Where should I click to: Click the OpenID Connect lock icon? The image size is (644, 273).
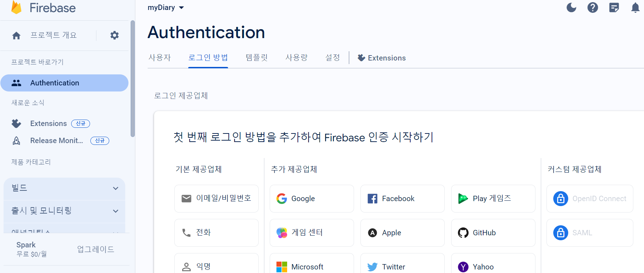point(561,199)
